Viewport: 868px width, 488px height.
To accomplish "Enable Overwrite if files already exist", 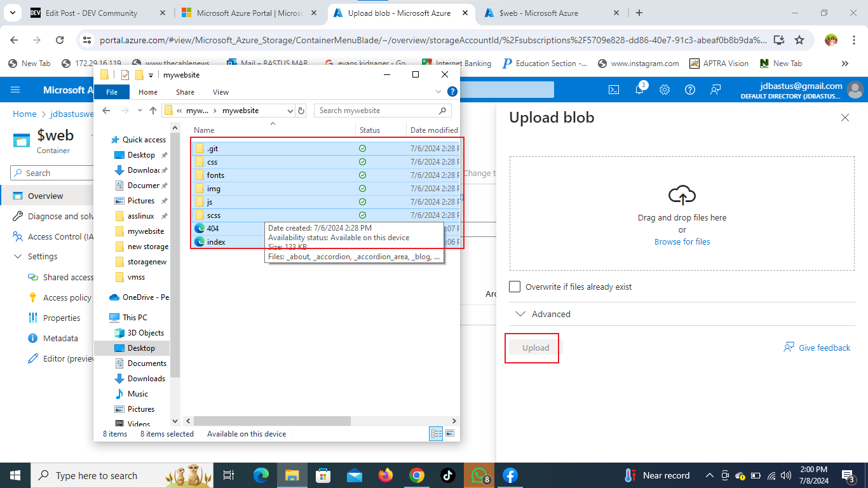I will point(515,287).
